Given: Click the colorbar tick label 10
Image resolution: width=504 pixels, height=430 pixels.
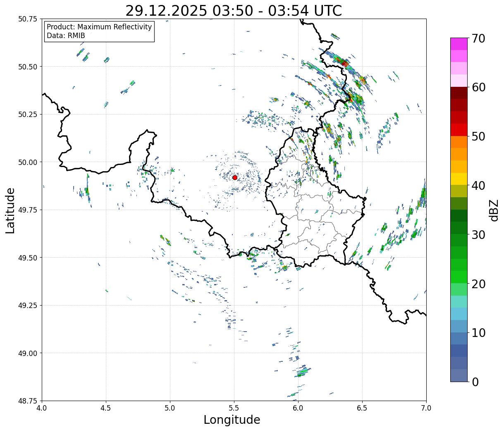Looking at the screenshot, I should [x=479, y=332].
